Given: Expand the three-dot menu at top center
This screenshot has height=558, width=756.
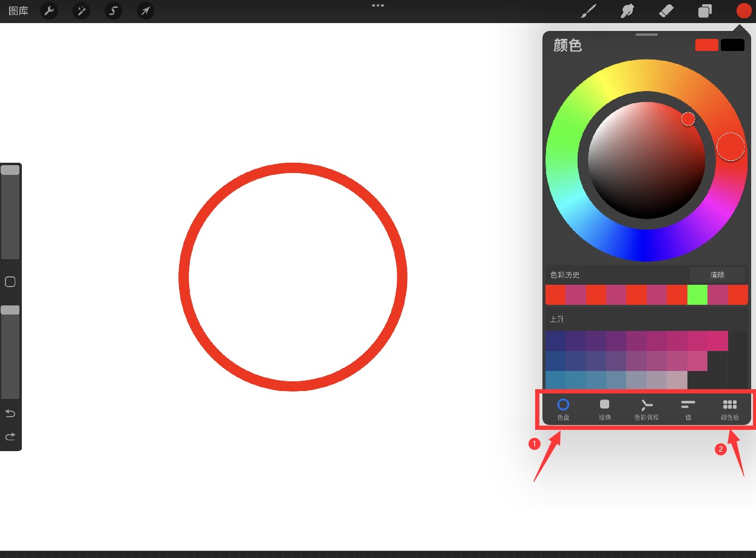Looking at the screenshot, I should [378, 5].
